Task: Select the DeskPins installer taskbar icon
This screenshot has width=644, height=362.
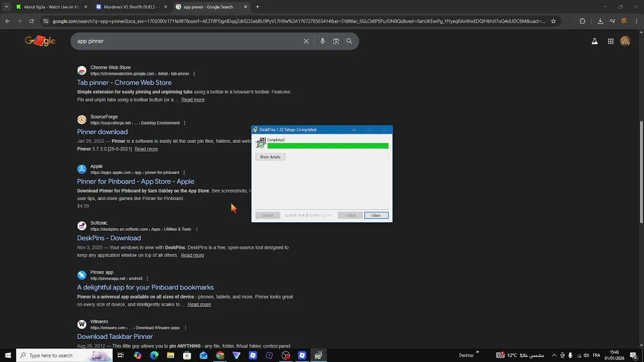Action: pos(318,355)
